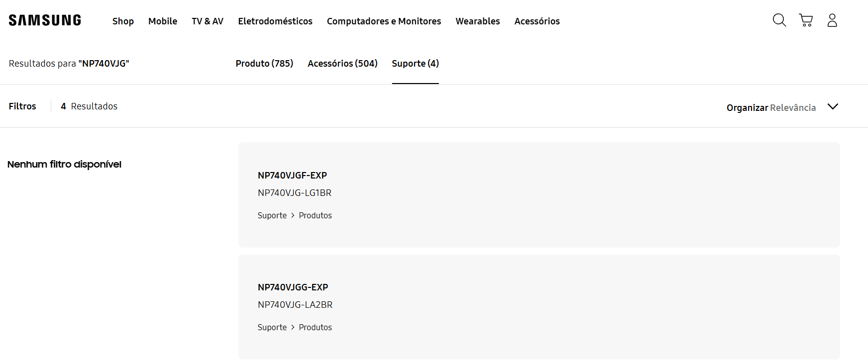Viewport: 868px width, 360px height.
Task: Open the search magnifier icon
Action: pos(779,20)
